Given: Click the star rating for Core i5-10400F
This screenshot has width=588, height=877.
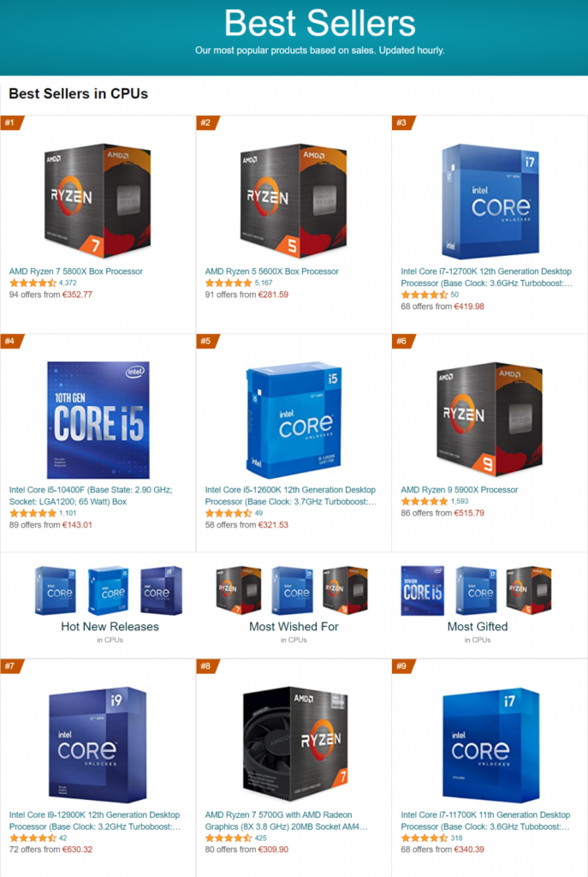Looking at the screenshot, I should (x=33, y=513).
